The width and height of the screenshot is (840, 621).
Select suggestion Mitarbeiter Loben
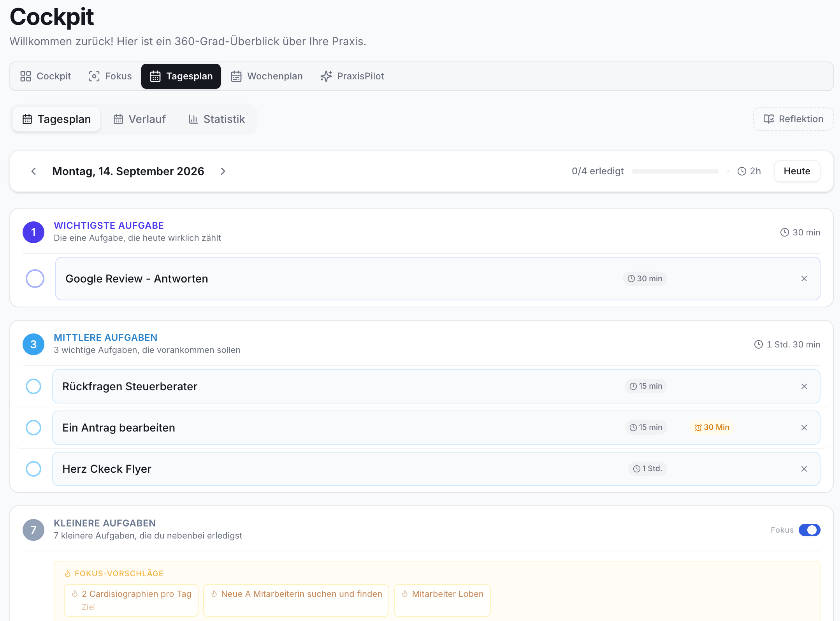(442, 600)
